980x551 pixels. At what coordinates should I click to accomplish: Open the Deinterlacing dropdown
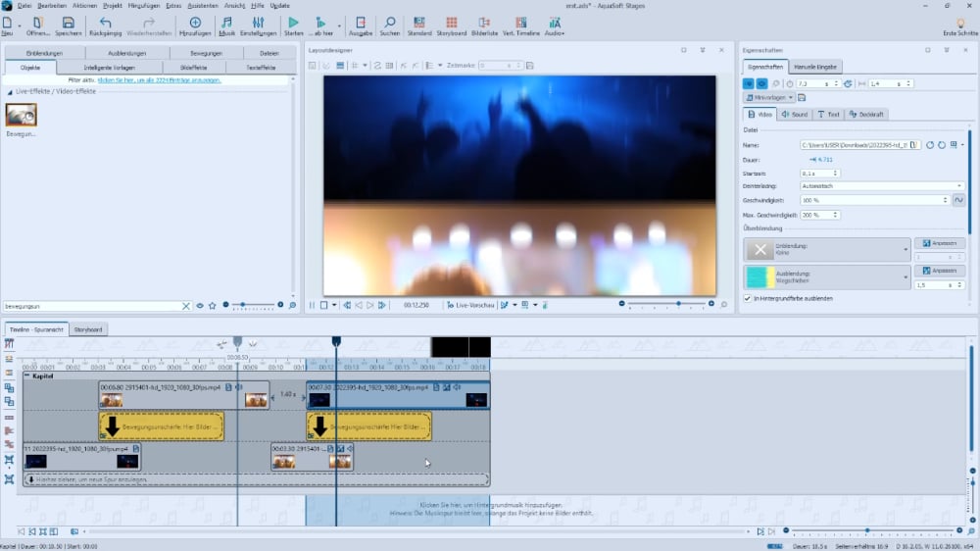(881, 185)
